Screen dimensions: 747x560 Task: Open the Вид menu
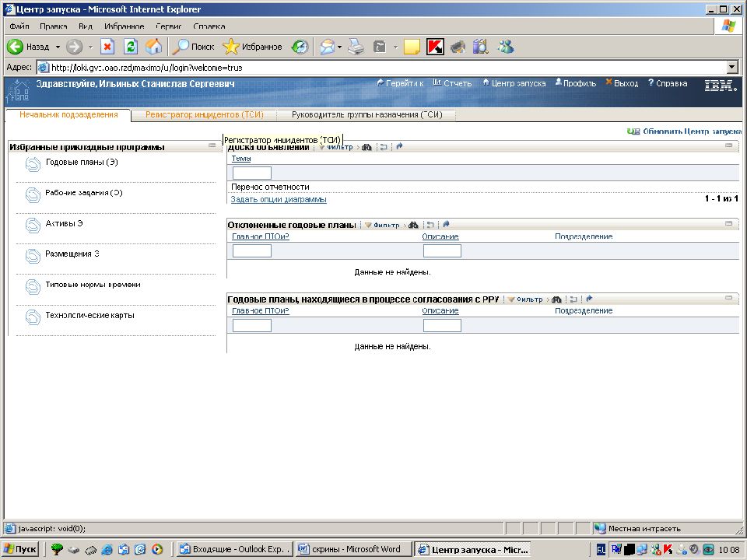(x=86, y=26)
